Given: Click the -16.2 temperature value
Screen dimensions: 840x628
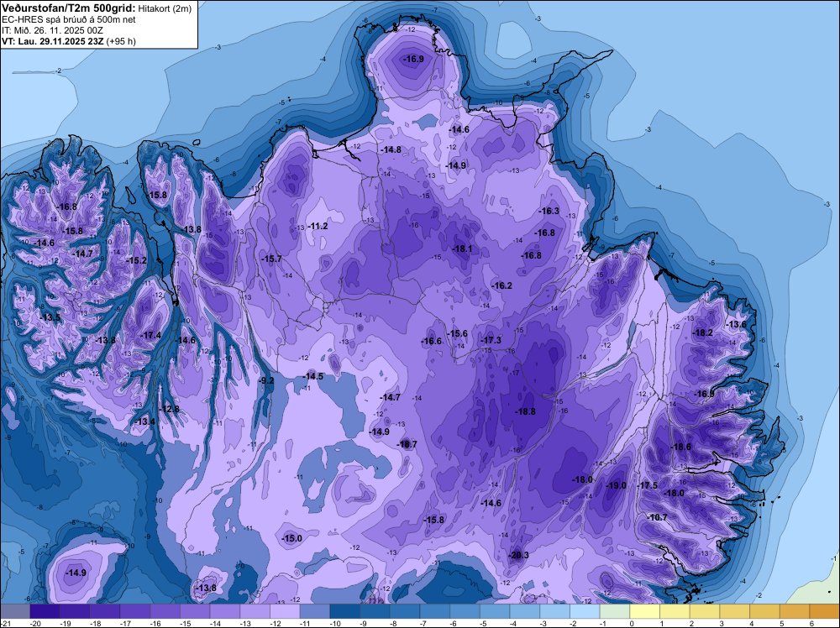Looking at the screenshot, I should [x=501, y=286].
